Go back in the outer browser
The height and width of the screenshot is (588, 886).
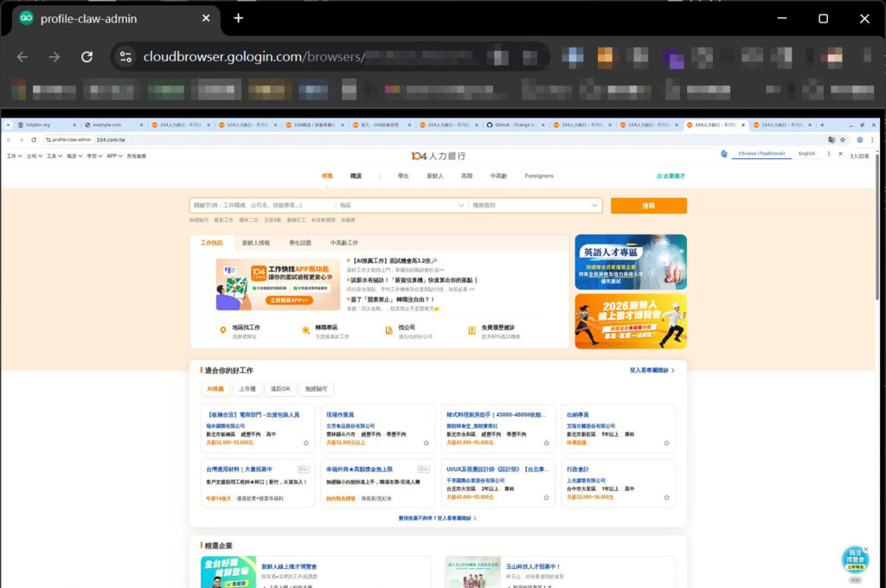click(22, 56)
